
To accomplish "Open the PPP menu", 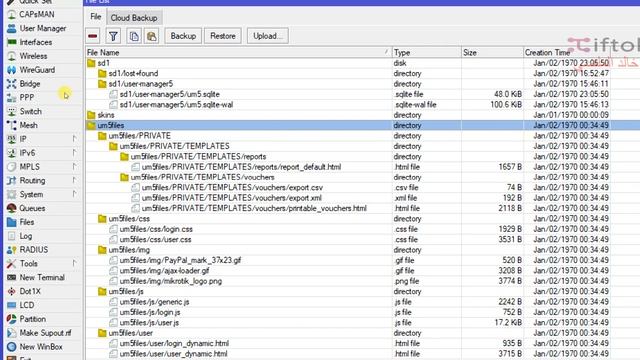I will 27,98.
